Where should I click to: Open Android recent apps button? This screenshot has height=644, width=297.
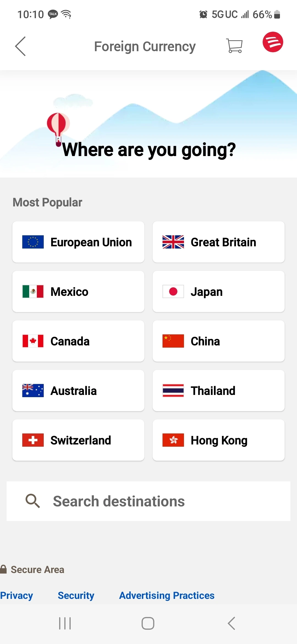(x=65, y=623)
